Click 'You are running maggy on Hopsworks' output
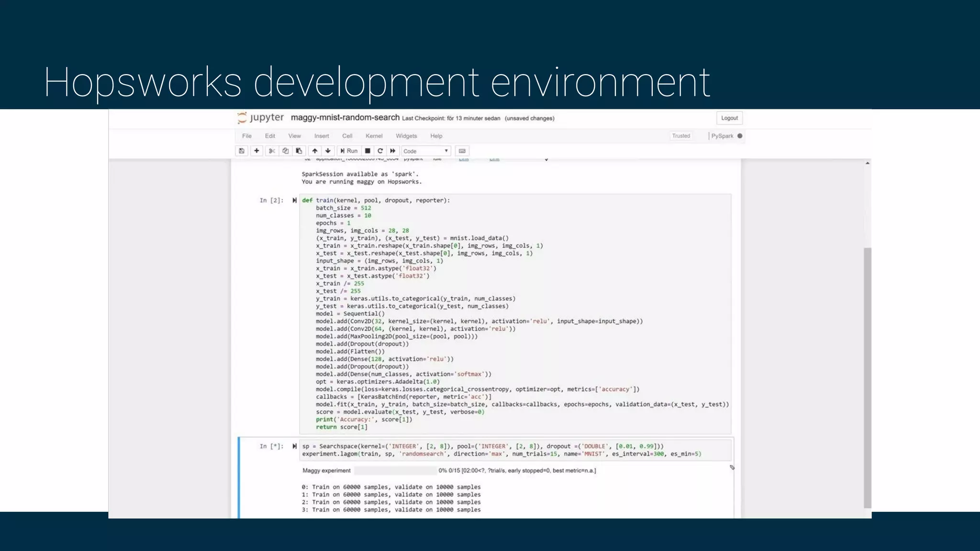 [x=361, y=182]
